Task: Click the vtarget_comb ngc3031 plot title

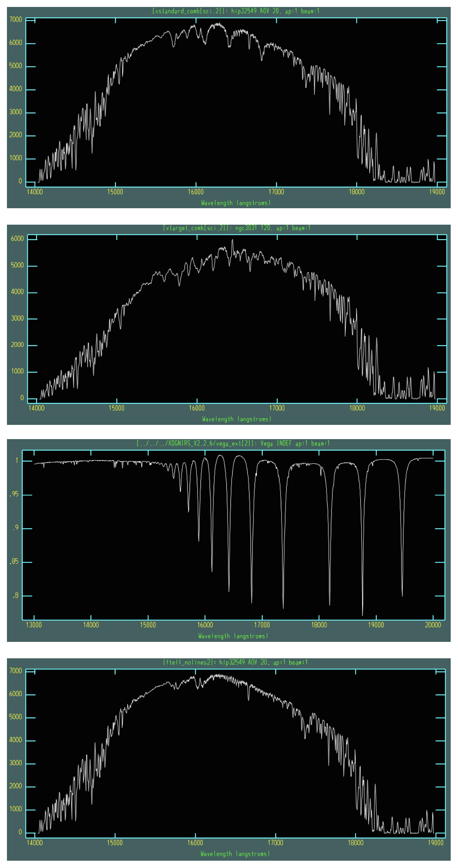Action: pos(237,228)
